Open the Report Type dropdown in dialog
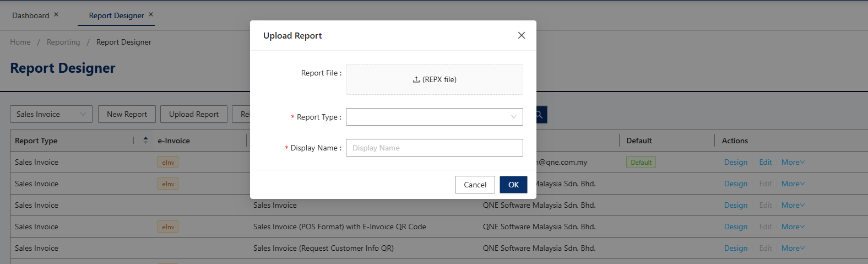This screenshot has height=264, width=868. point(434,117)
